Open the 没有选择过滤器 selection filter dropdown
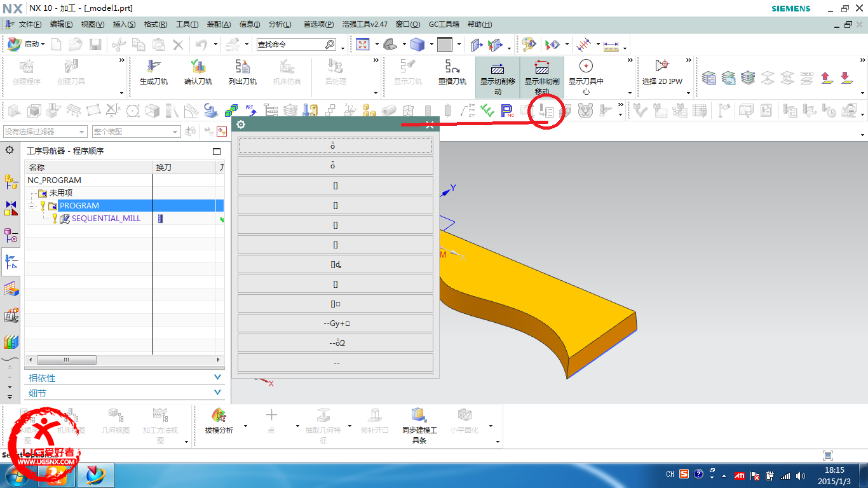This screenshot has width=868, height=488. 44,132
